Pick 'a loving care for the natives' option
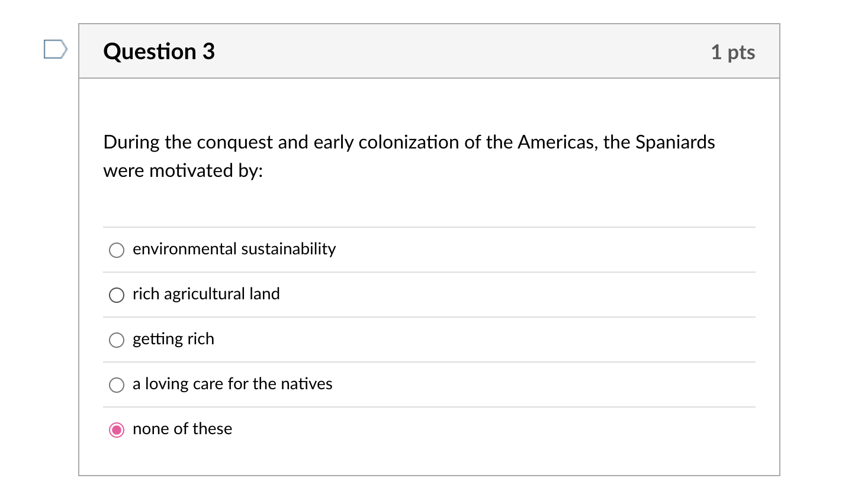 [x=117, y=385]
